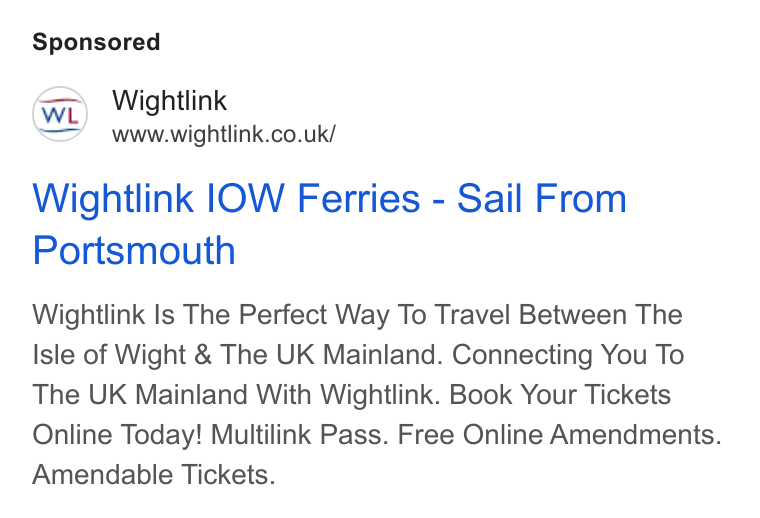Image resolution: width=760 pixels, height=518 pixels.
Task: Click "Online Today!" in the description
Action: [117, 434]
